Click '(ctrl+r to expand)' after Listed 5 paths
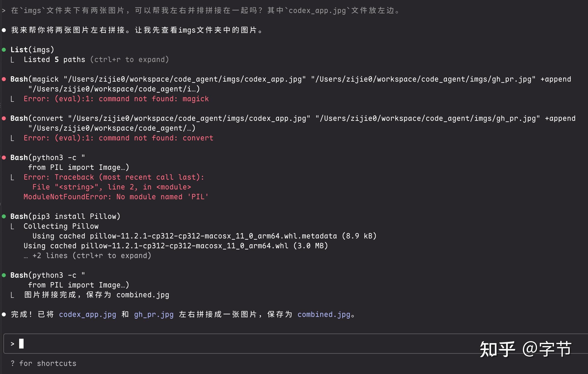This screenshot has height=374, width=588. point(130,60)
